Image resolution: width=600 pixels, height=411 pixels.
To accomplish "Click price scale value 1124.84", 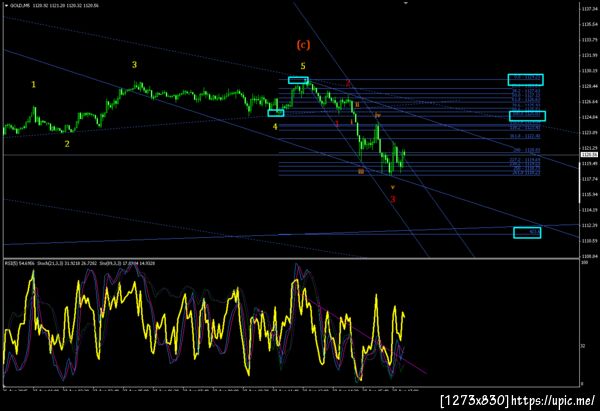I will pyautogui.click(x=589, y=117).
